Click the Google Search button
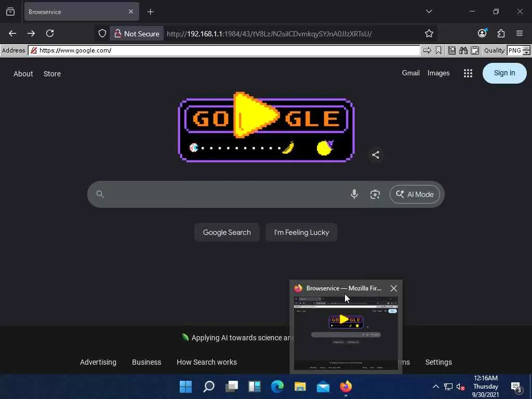The image size is (532, 399). (227, 232)
